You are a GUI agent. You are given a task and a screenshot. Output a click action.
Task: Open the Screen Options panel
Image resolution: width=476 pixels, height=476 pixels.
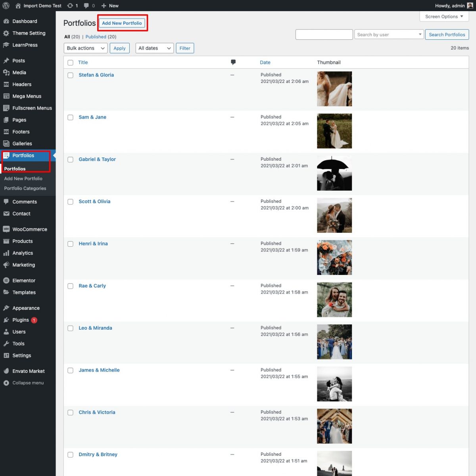coord(443,16)
